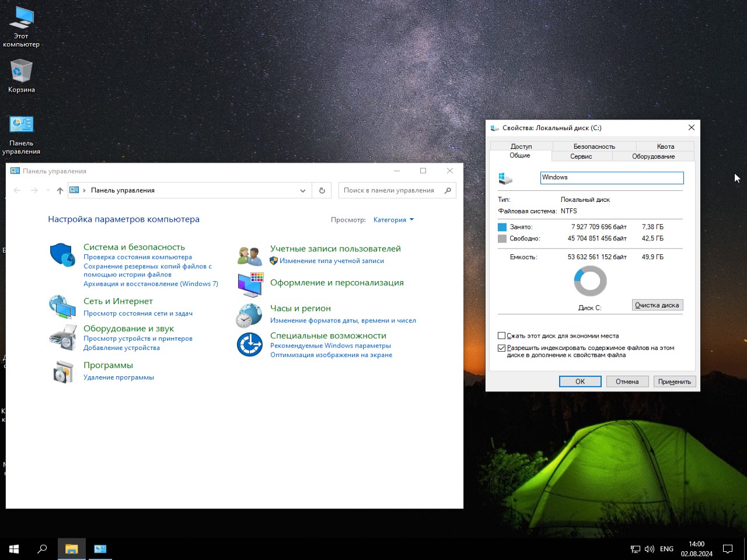Click the refresh button in the address bar
The image size is (747, 560).
pos(322,190)
